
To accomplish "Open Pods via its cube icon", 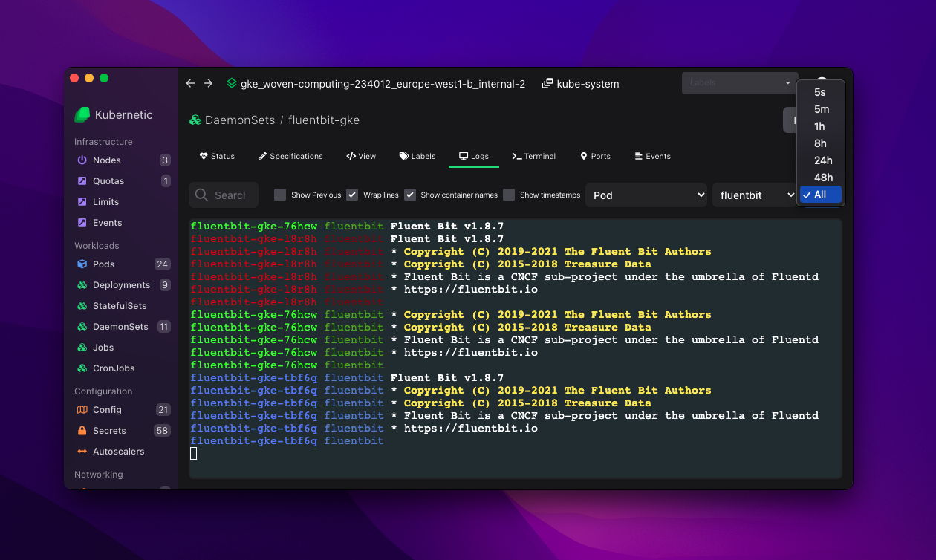I will click(82, 264).
